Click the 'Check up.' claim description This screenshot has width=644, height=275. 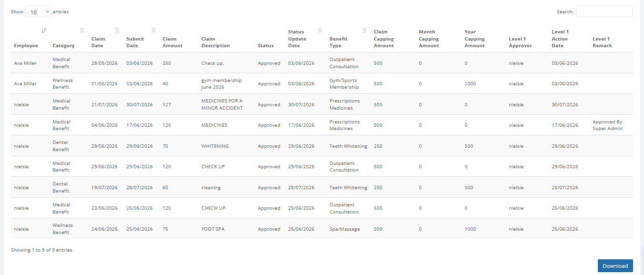(212, 63)
